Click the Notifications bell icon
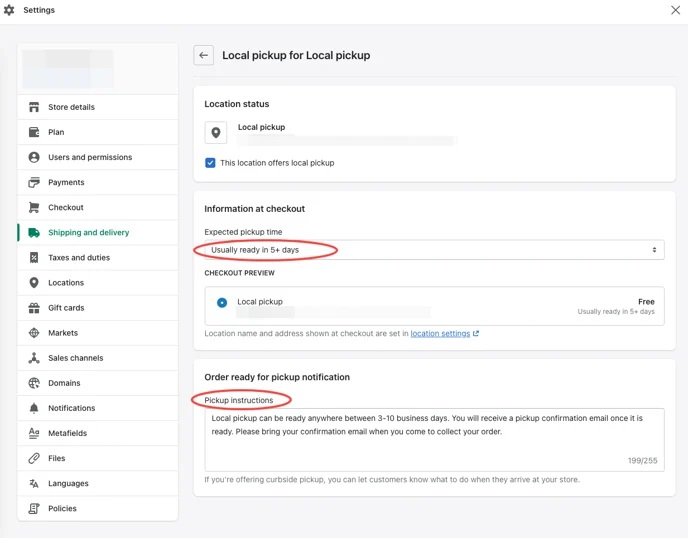 34,408
